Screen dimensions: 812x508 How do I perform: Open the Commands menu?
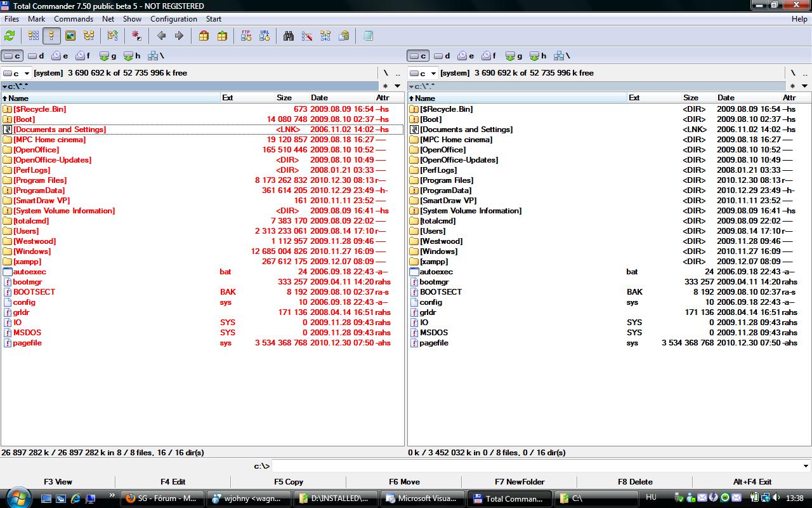[x=74, y=19]
